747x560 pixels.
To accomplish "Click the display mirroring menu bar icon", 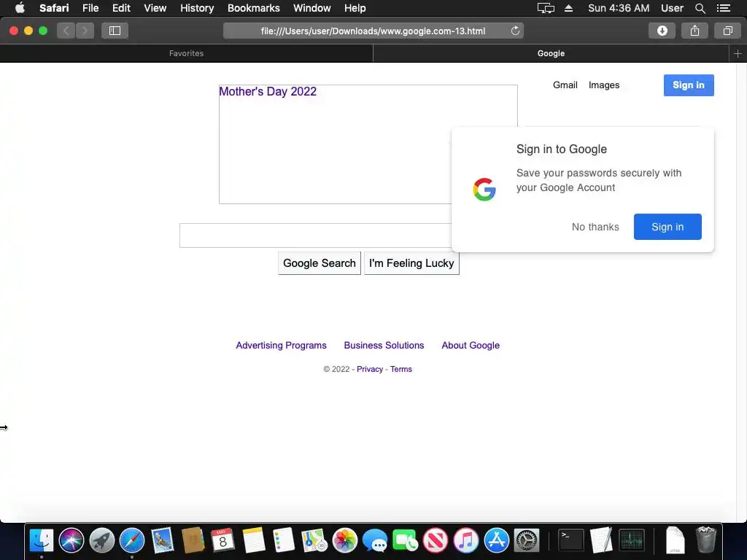I will pos(546,8).
